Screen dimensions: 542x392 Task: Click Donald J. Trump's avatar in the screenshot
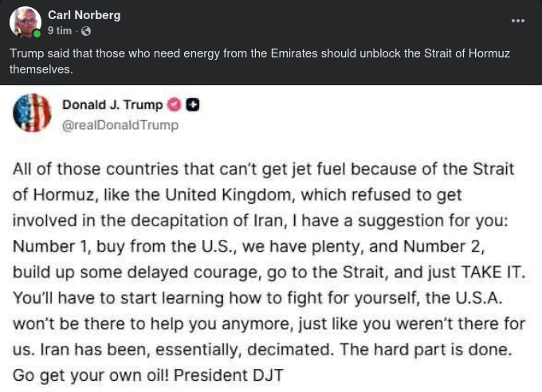coord(33,112)
